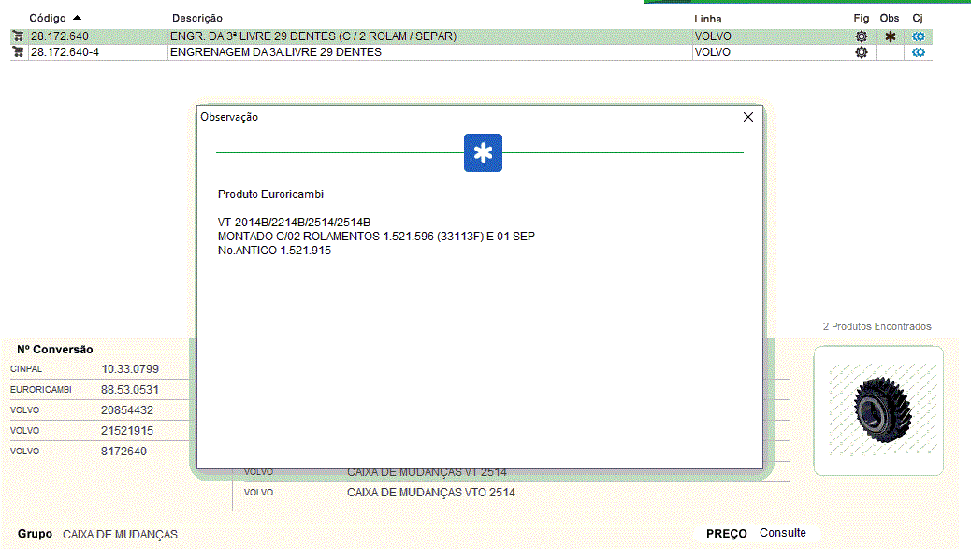The height and width of the screenshot is (560, 971).
Task: Open the Cj set icon for 28.172.640-4
Action: (x=919, y=53)
